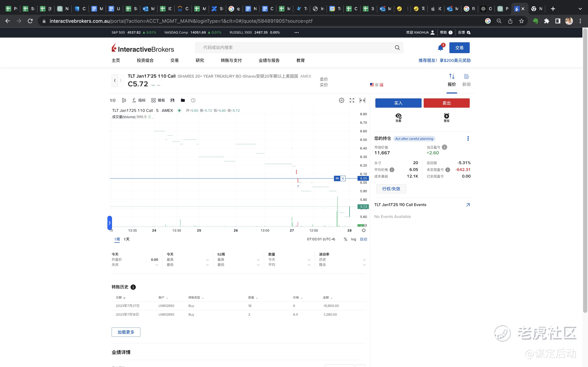Toggle percent scale on chart

click(x=345, y=239)
